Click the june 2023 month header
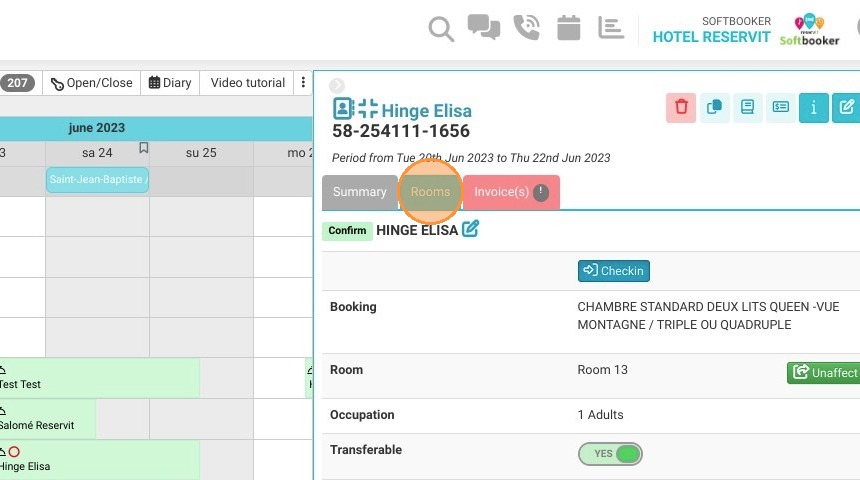The width and height of the screenshot is (860, 480). (x=97, y=128)
